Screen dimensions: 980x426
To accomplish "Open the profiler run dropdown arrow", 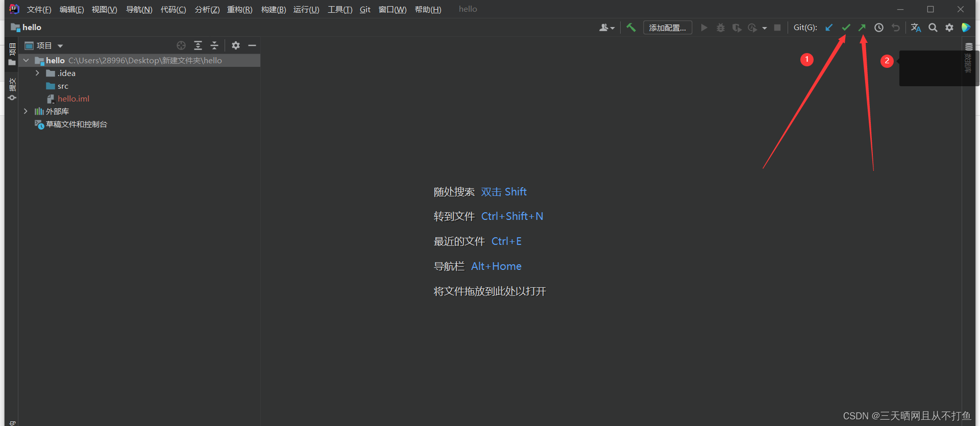I will coord(765,28).
